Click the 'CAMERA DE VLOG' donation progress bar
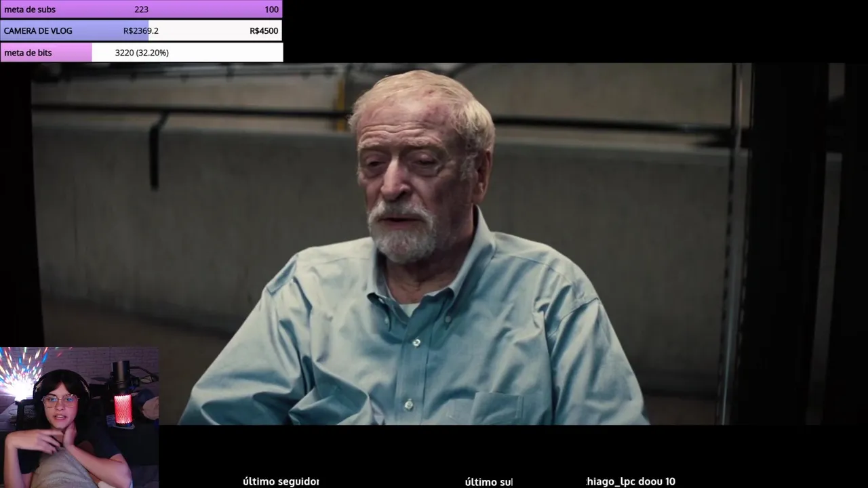Screen dimensions: 868x488 141,30
